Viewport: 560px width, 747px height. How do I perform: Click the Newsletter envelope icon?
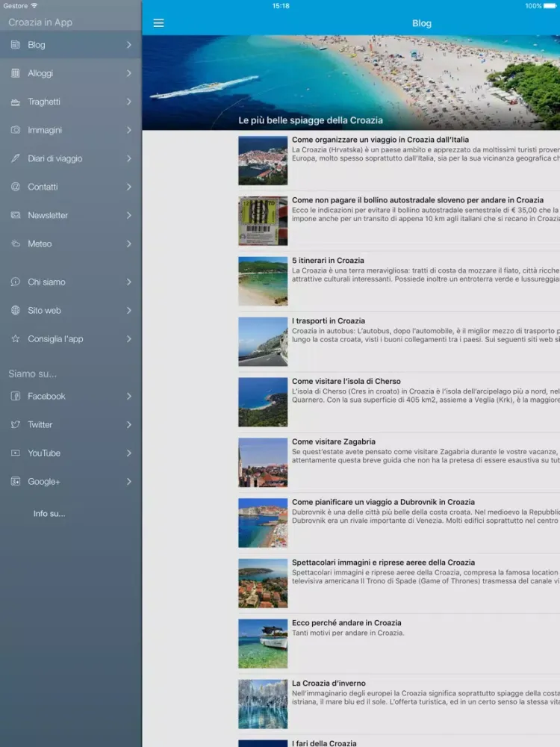tap(16, 215)
